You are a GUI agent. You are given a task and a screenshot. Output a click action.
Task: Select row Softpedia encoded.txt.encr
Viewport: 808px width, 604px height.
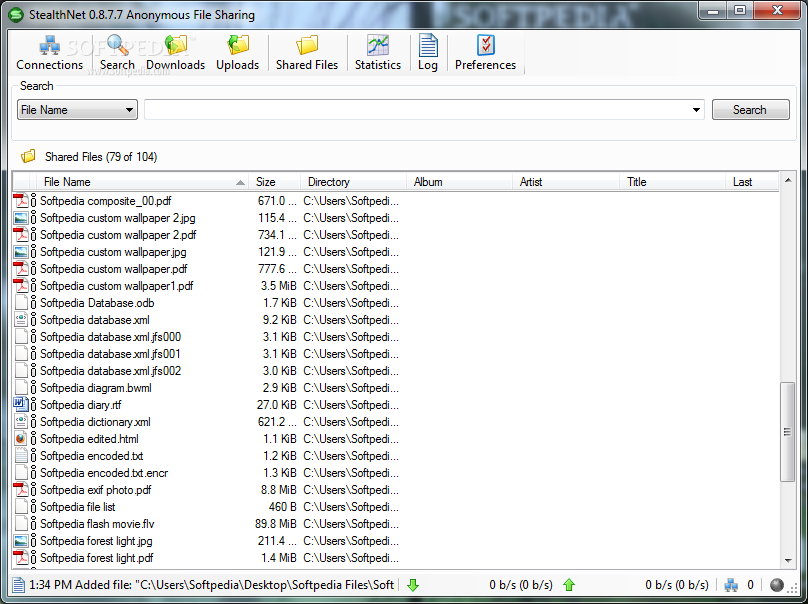[395, 473]
